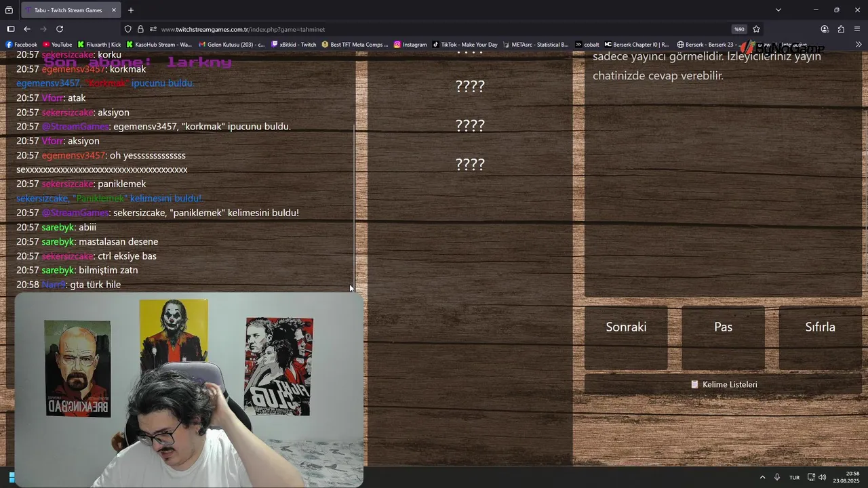The image size is (868, 488).
Task: Click the egemensv3457 'korkmak' chat message
Action: coord(81,69)
